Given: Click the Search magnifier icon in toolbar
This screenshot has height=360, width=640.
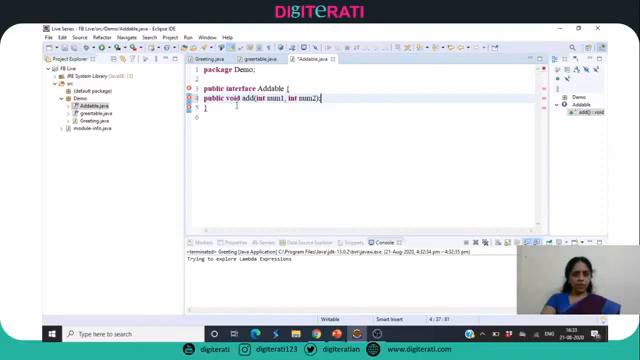Looking at the screenshot, I should click(573, 48).
